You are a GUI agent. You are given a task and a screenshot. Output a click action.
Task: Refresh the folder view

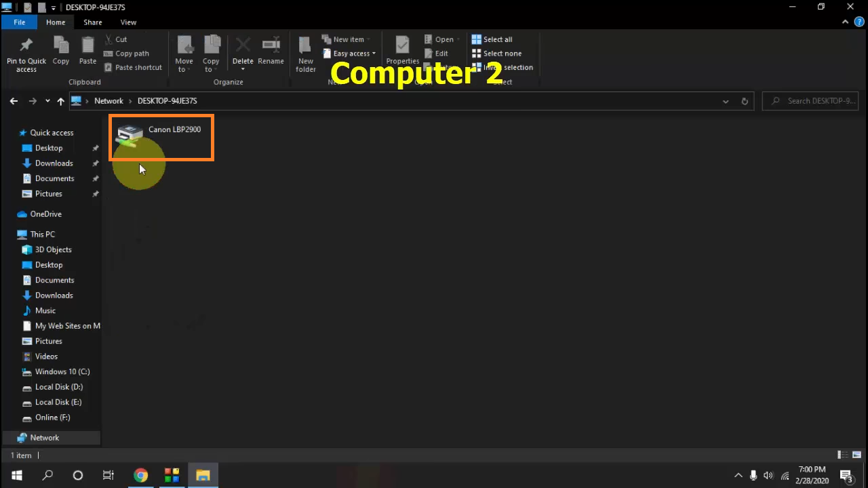click(745, 101)
